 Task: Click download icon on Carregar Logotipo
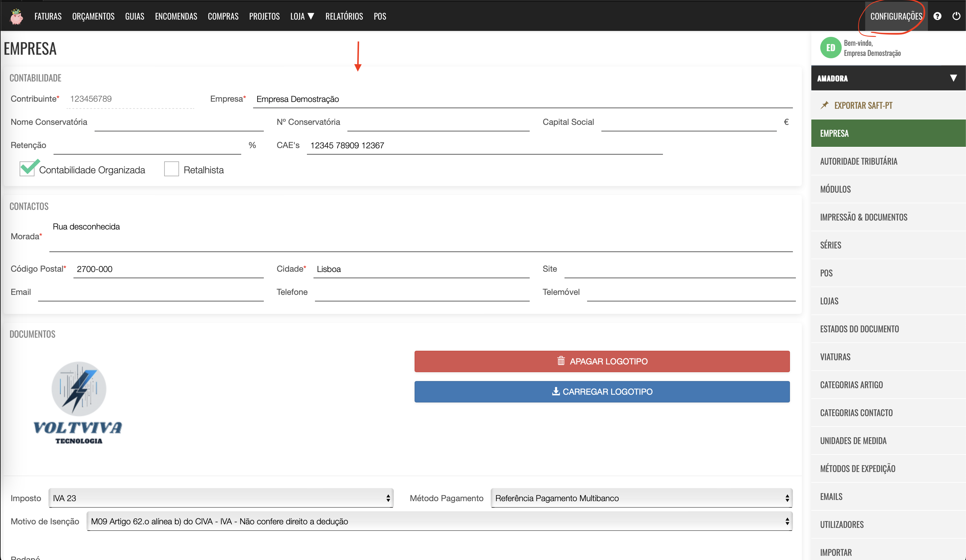point(556,391)
